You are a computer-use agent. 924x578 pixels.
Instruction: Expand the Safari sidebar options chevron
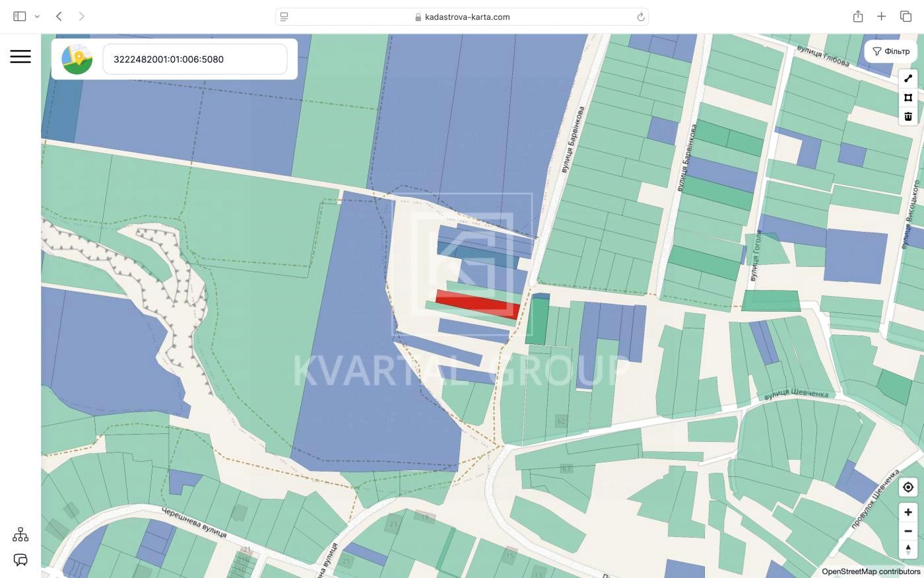coord(38,17)
